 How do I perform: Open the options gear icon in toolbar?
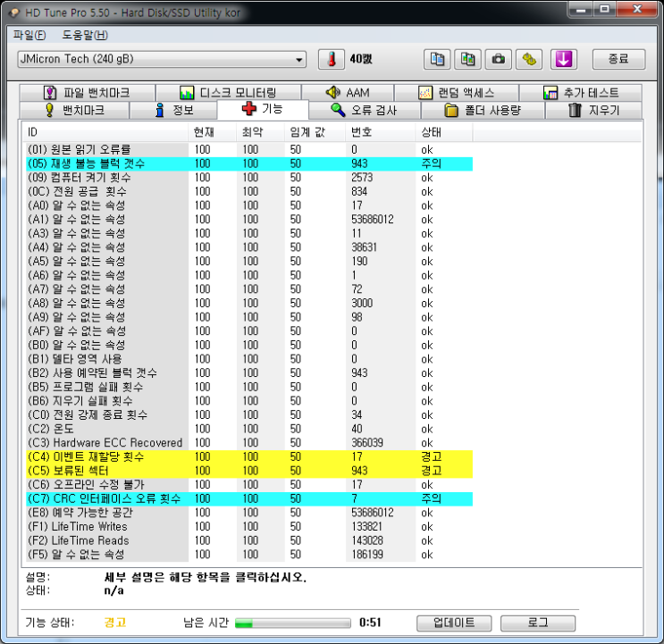point(529,59)
